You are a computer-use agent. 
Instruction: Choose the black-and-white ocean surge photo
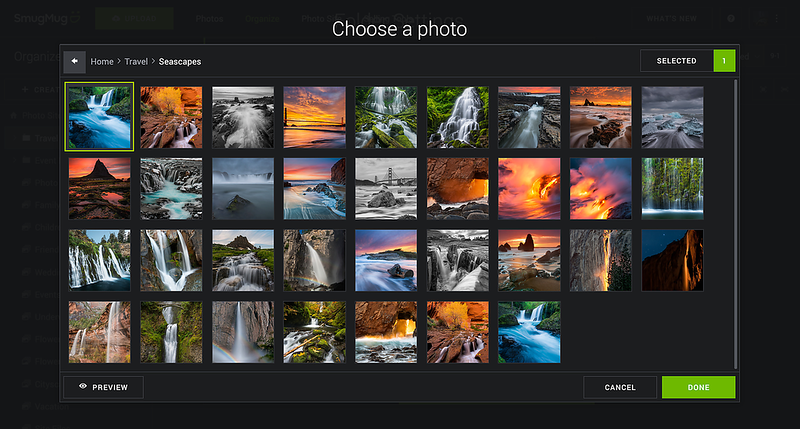pyautogui.click(x=243, y=117)
